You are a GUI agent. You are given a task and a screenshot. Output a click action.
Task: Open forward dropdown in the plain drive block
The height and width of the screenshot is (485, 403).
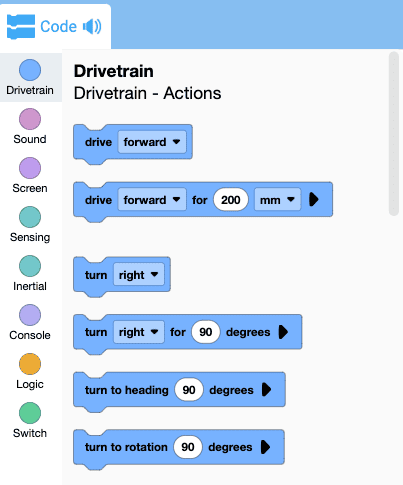point(152,142)
